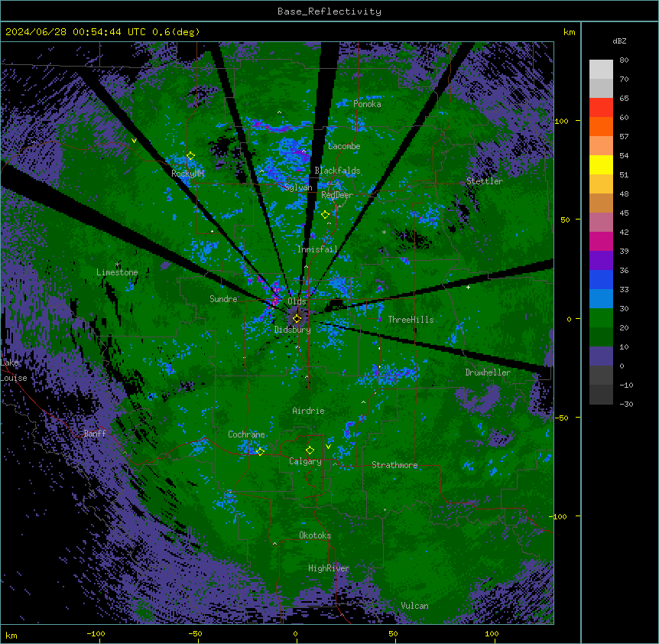This screenshot has width=659, height=644.
Task: Click the Cochrane town label
Action: point(246,434)
